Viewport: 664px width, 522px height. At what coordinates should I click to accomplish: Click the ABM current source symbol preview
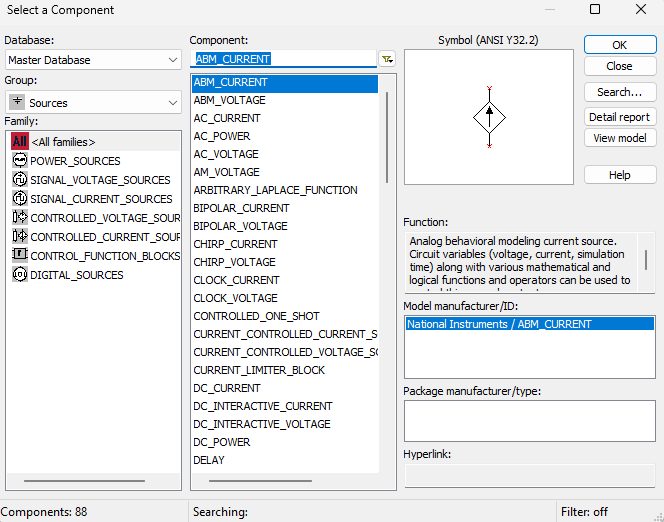(x=489, y=117)
